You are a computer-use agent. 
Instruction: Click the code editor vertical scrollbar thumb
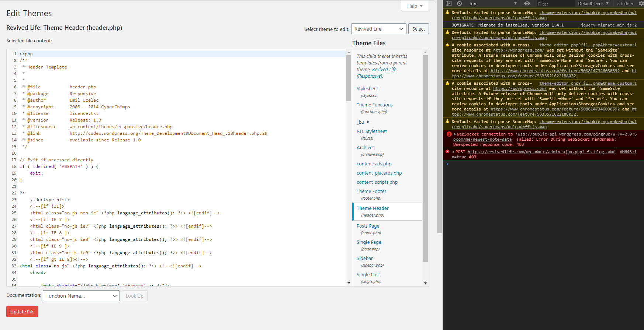(349, 78)
